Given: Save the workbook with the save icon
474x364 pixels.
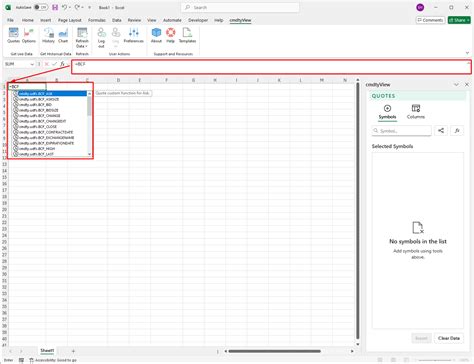Looking at the screenshot, I should tap(55, 7).
